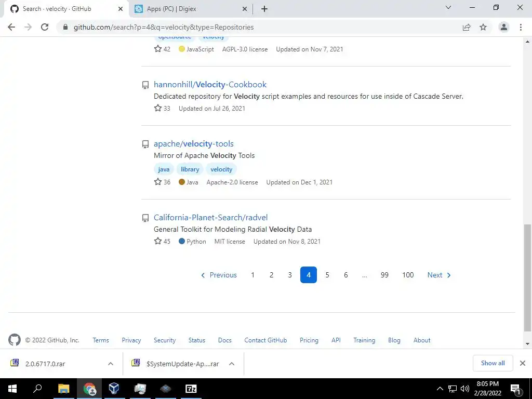Open VirtualBox cube icon in taskbar
This screenshot has width=532, height=399.
click(x=114, y=389)
